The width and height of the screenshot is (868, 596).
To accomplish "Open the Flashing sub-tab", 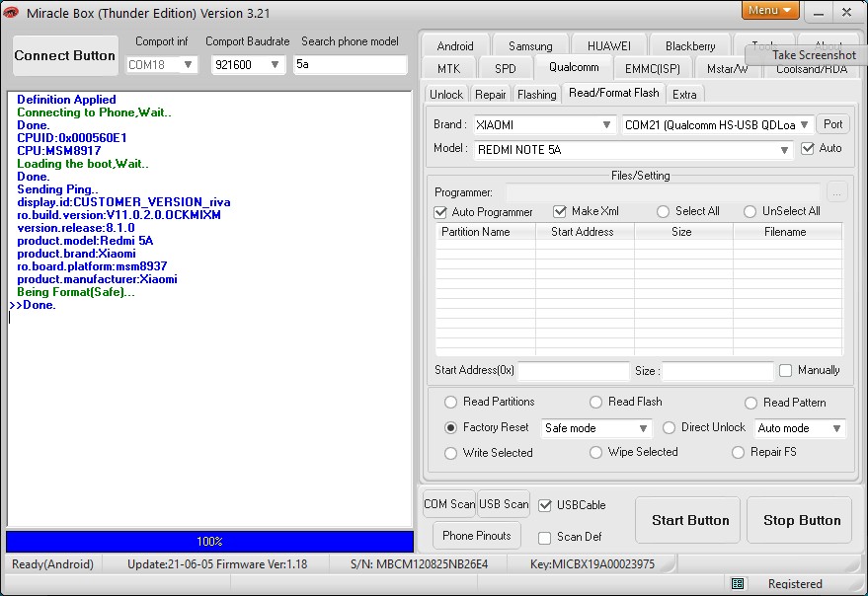I will [537, 95].
